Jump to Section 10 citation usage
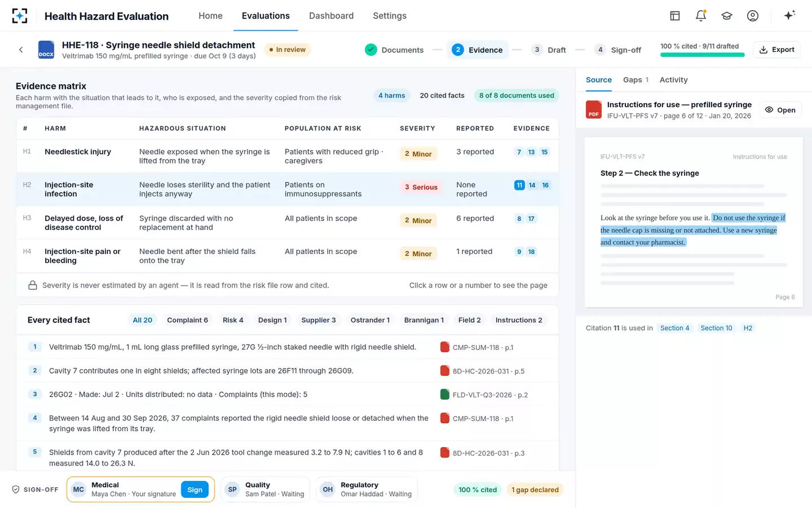Image resolution: width=812 pixels, height=508 pixels. [716, 328]
